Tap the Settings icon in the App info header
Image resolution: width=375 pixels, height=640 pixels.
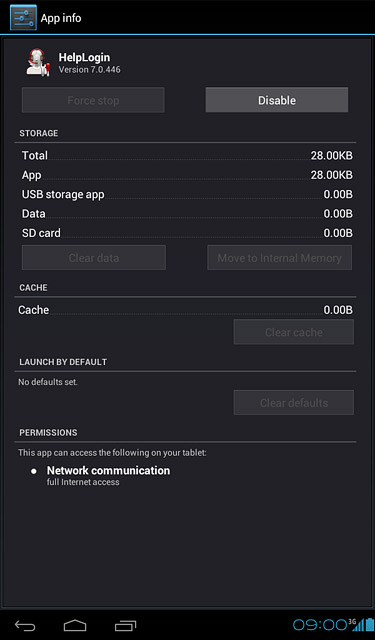click(23, 17)
